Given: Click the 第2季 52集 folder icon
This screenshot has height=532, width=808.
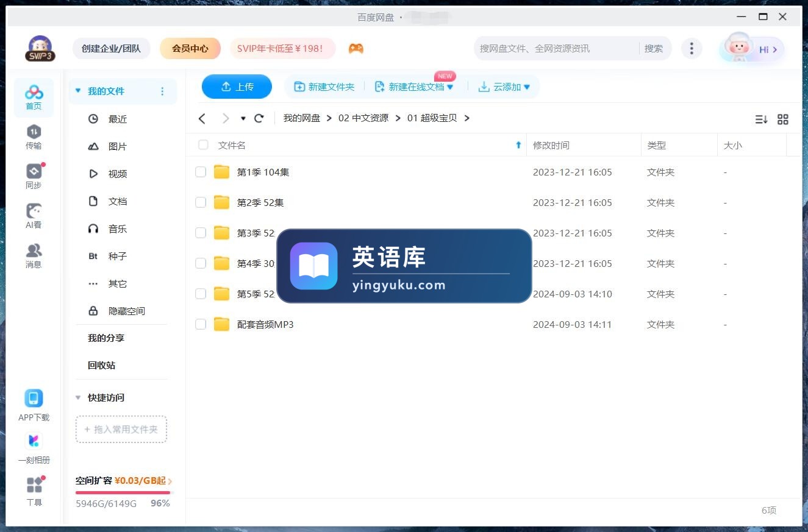Looking at the screenshot, I should 221,202.
